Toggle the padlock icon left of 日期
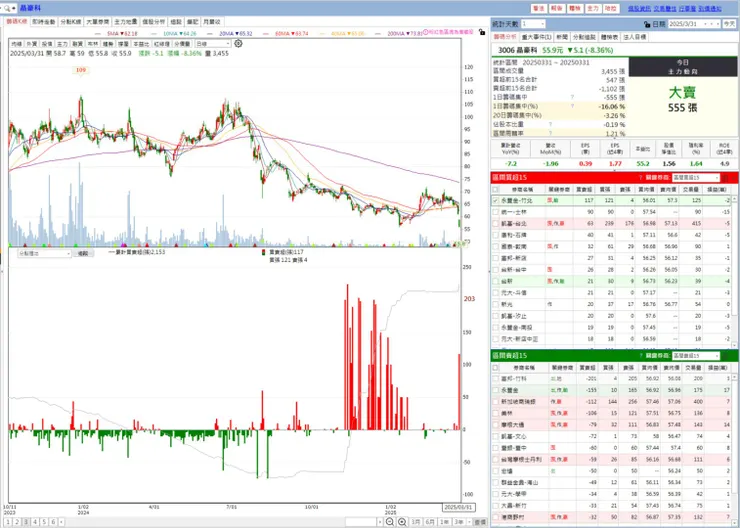 (647, 24)
